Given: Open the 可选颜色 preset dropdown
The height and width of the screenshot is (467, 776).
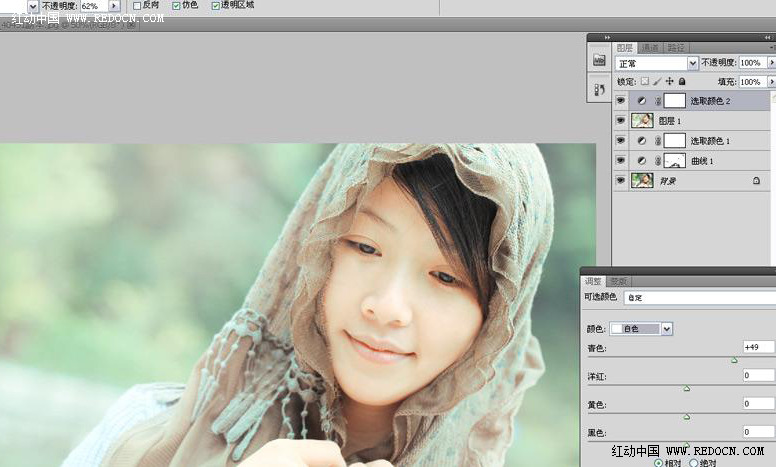Looking at the screenshot, I should click(x=699, y=298).
